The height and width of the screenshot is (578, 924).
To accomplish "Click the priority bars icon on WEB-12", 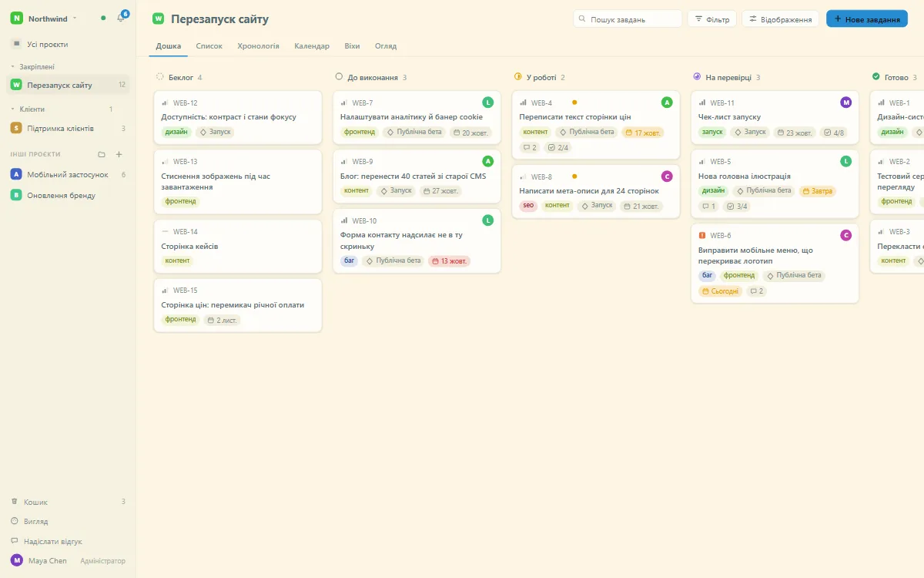I will [x=165, y=102].
